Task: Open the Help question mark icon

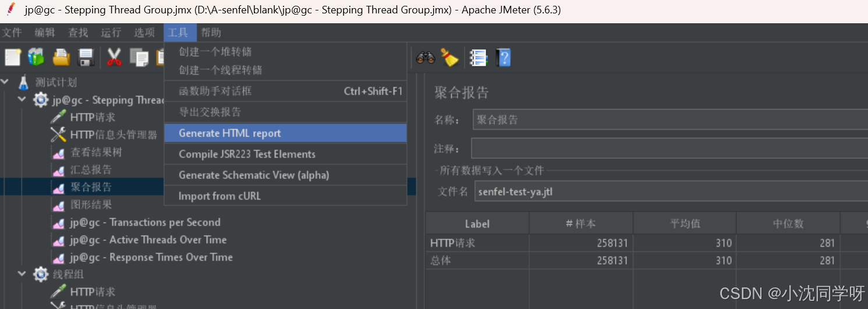Action: tap(503, 57)
